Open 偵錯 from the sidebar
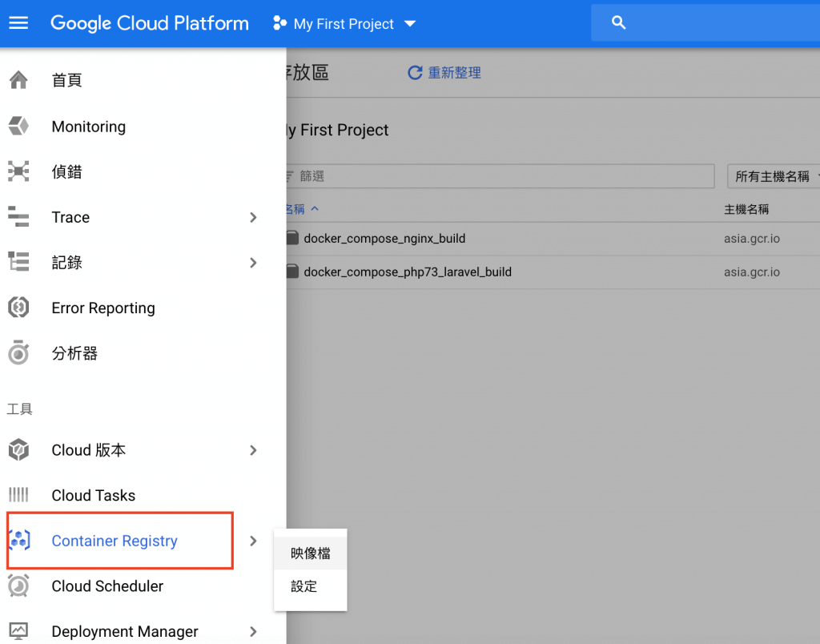Viewport: 820px width, 644px height. click(x=66, y=171)
